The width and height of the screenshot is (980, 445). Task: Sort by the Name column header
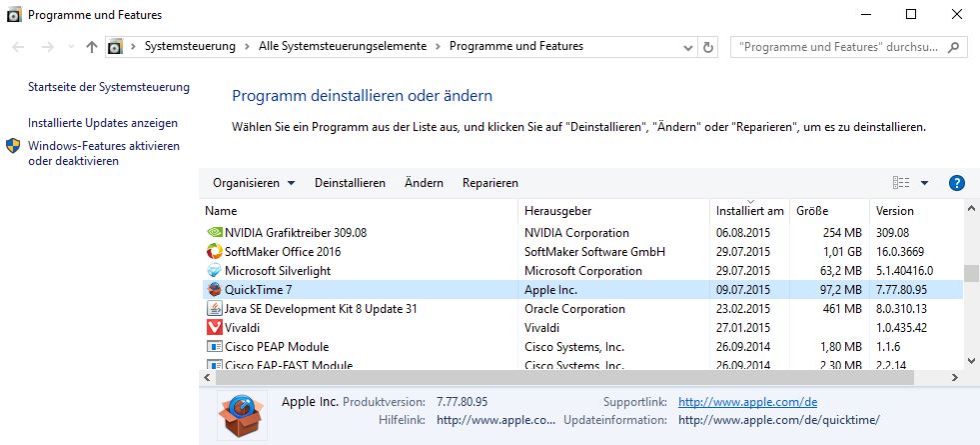(x=359, y=211)
